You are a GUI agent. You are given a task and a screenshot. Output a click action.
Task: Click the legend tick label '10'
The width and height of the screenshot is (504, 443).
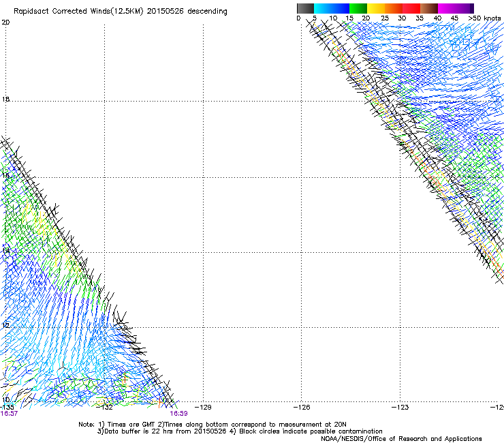pos(333,18)
